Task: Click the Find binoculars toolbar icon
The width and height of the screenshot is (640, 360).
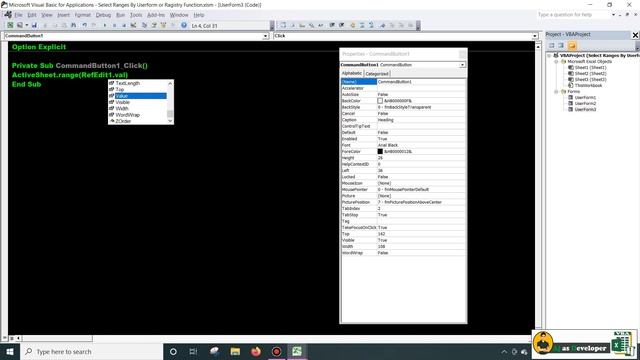Action: click(73, 25)
